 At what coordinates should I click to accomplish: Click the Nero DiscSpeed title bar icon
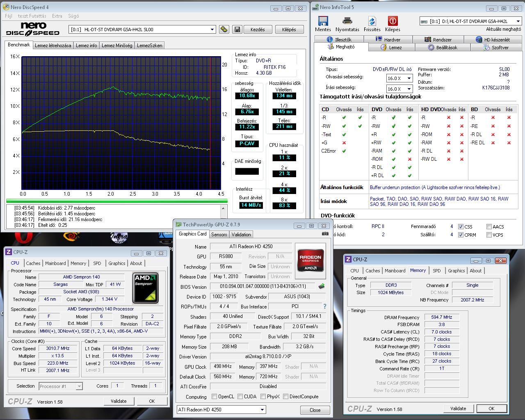tap(6, 7)
